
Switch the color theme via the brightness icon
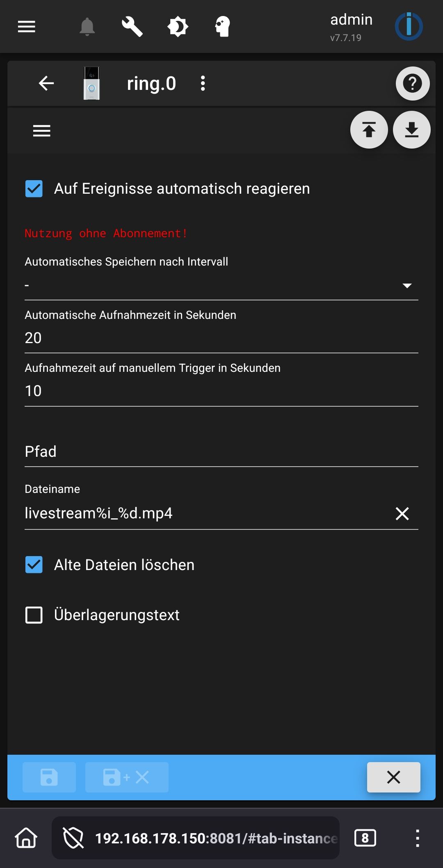point(178,26)
